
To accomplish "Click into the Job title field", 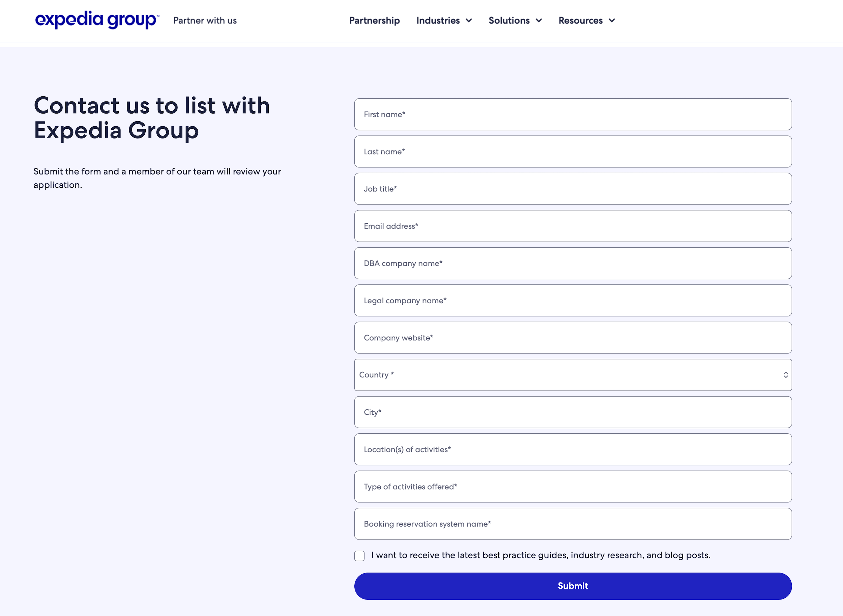I will [573, 189].
